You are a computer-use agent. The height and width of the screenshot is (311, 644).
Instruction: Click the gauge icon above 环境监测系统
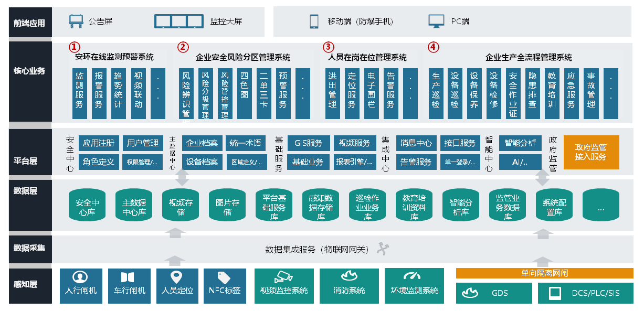pyautogui.click(x=414, y=276)
